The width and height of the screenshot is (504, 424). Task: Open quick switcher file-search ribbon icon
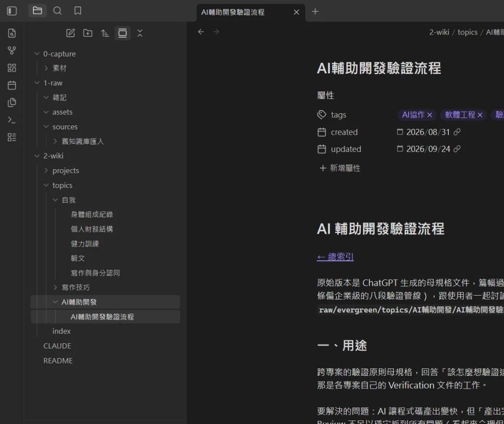[12, 33]
